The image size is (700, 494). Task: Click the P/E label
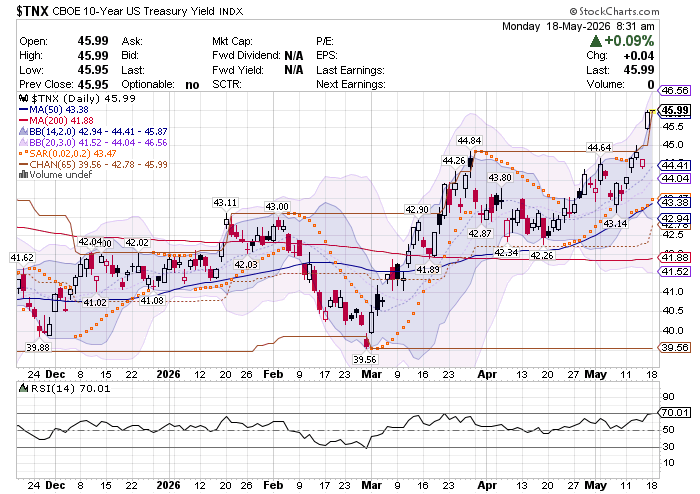[x=325, y=42]
